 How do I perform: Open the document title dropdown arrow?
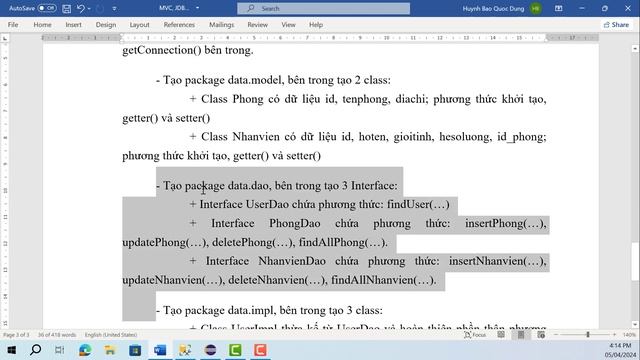pos(198,8)
